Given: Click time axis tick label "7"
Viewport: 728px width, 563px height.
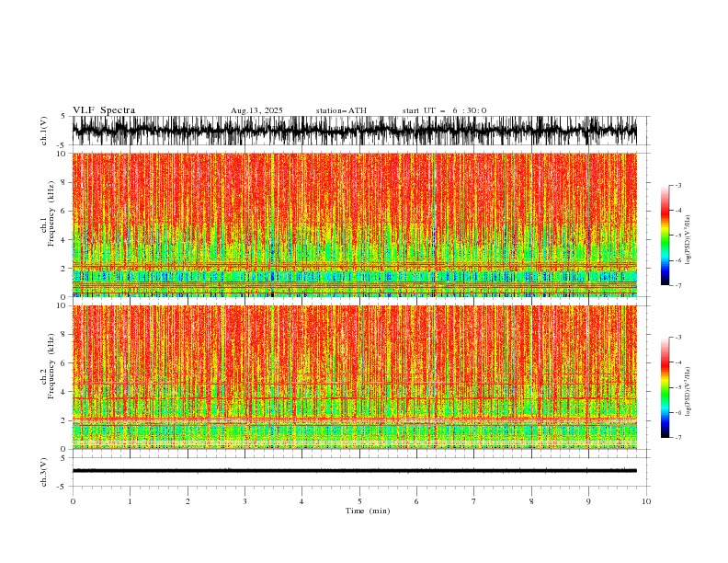Looking at the screenshot, I should click(474, 501).
